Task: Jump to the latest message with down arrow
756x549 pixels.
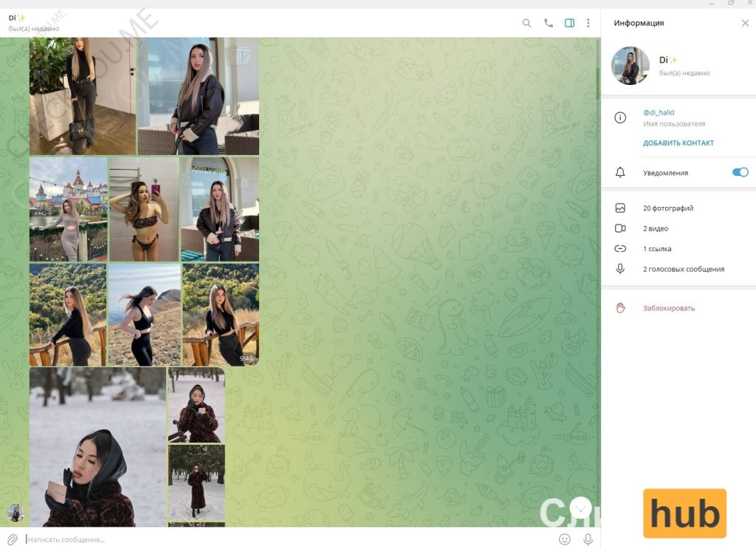Action: 580,508
